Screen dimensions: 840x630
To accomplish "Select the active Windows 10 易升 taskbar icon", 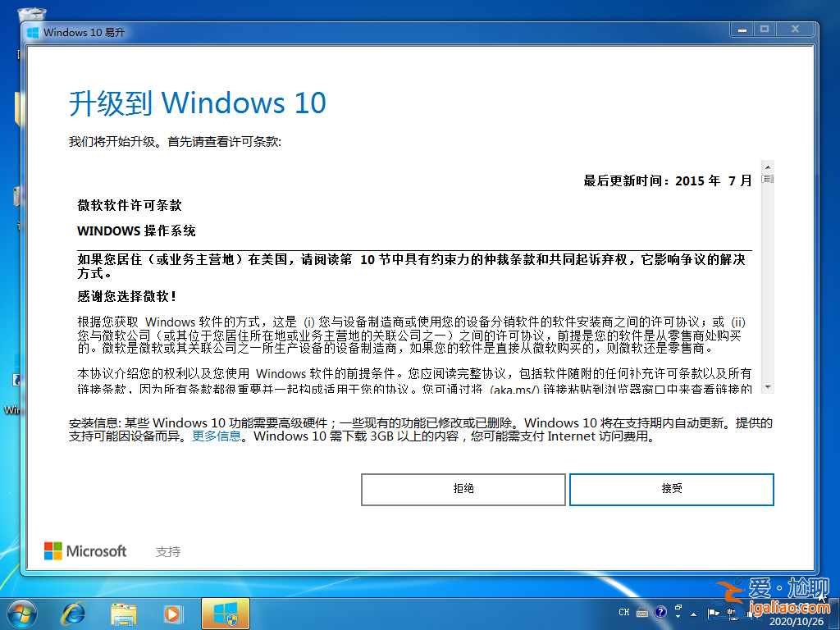I will coord(224,613).
